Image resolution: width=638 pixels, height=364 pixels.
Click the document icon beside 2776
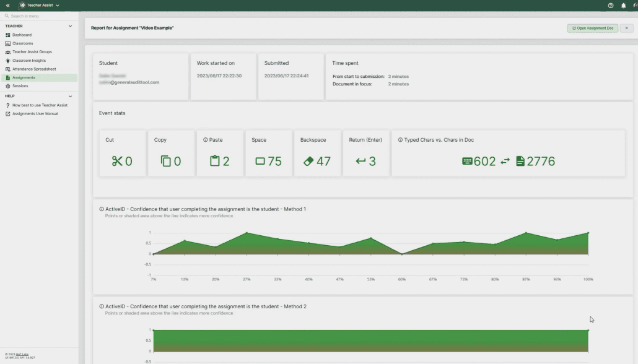tap(520, 161)
